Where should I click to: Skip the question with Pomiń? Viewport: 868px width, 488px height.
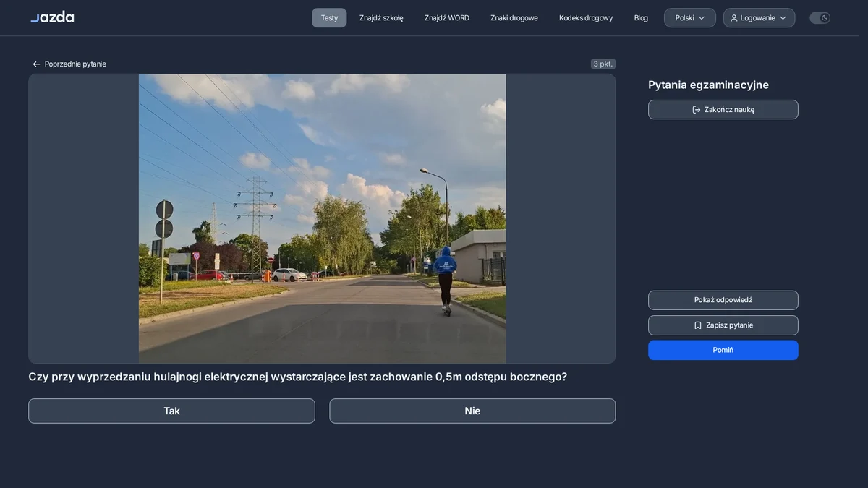[x=723, y=350]
